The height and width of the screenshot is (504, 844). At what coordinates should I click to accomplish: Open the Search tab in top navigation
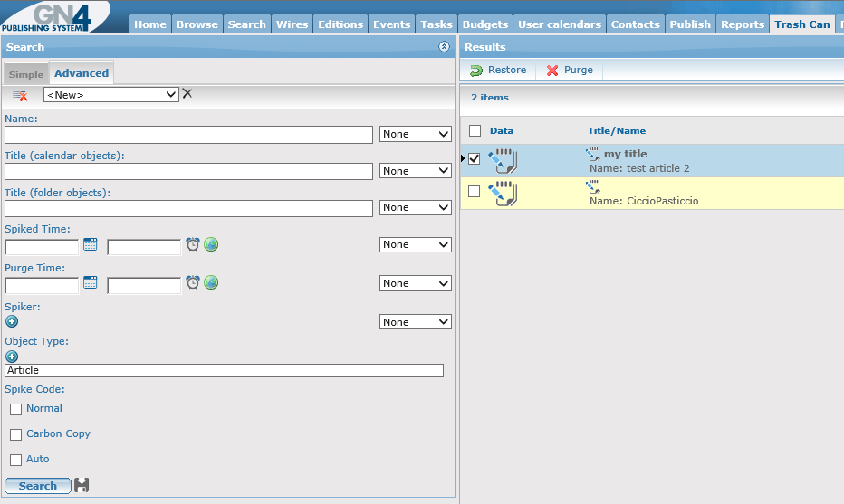pos(246,24)
